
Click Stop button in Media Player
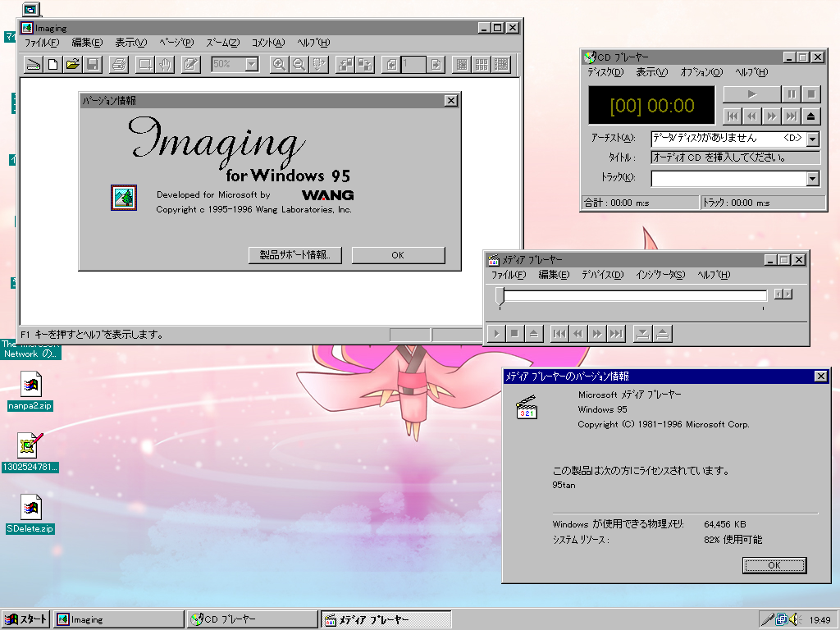[x=515, y=334]
